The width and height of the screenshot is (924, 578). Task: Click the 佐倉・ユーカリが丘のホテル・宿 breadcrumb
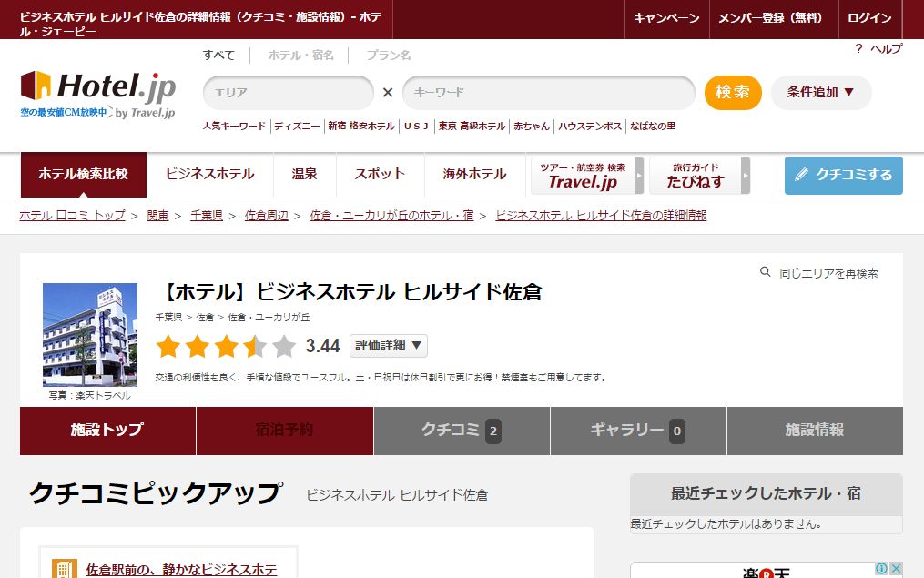tap(391, 216)
